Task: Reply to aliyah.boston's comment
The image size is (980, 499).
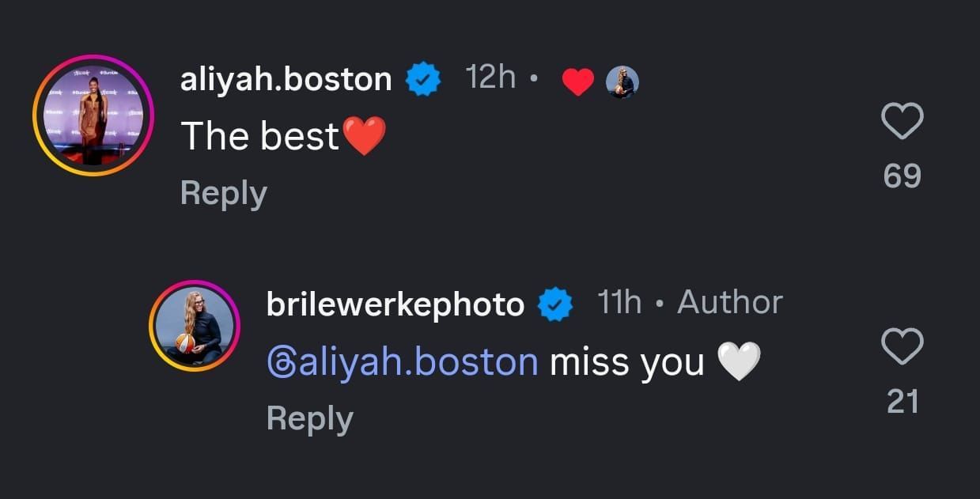Action: (223, 191)
